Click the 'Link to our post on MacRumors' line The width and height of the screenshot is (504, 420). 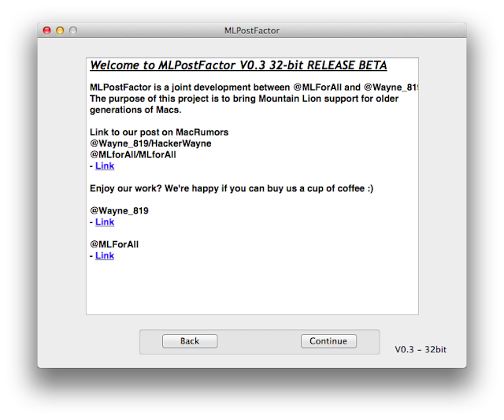[x=159, y=132]
